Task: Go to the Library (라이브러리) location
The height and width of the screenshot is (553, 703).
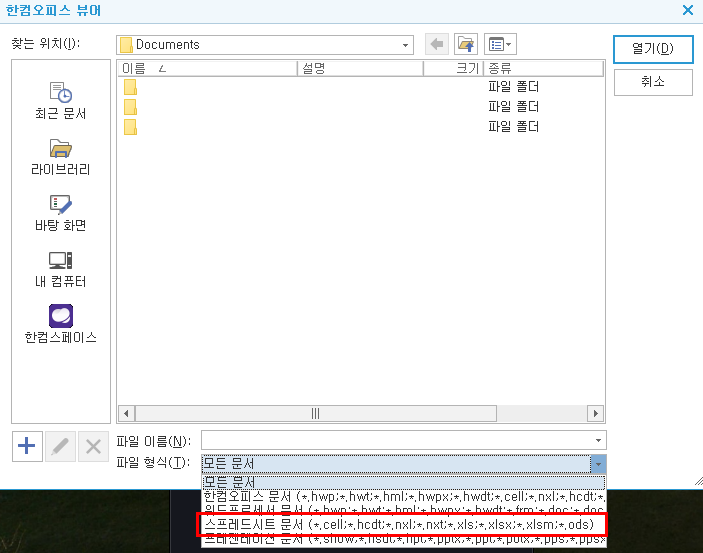Action: [x=61, y=157]
